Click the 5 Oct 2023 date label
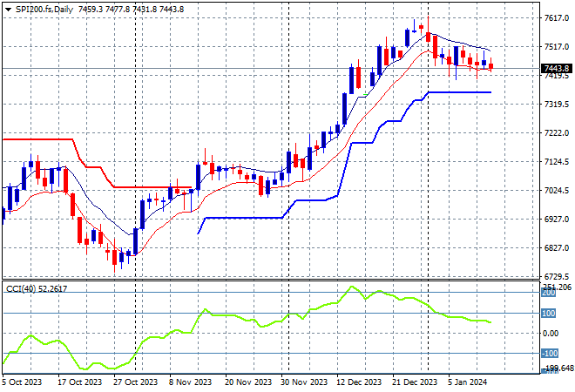Screen dimensions: 575x392 pyautogui.click(x=24, y=382)
